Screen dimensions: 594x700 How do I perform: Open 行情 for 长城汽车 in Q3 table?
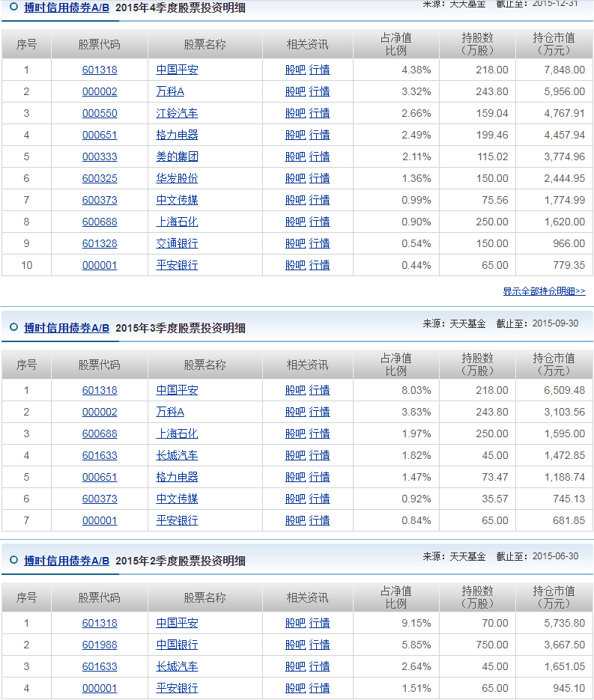coord(319,455)
